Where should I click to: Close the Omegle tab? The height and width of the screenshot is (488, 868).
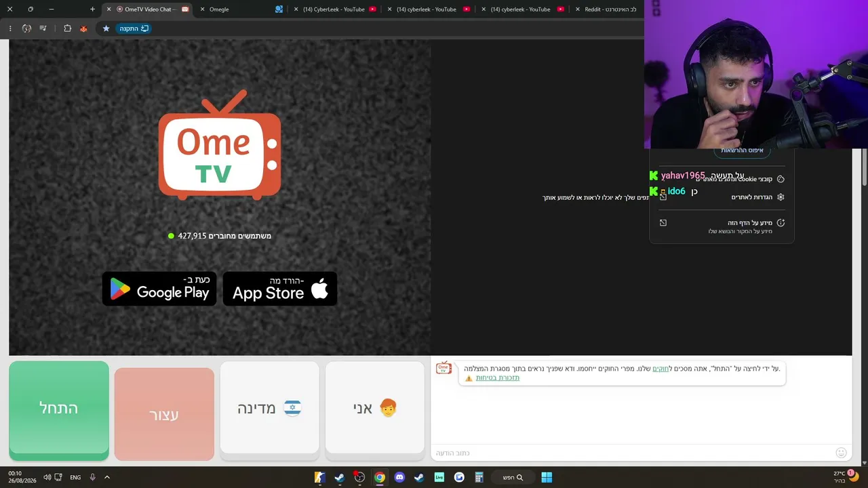point(202,9)
